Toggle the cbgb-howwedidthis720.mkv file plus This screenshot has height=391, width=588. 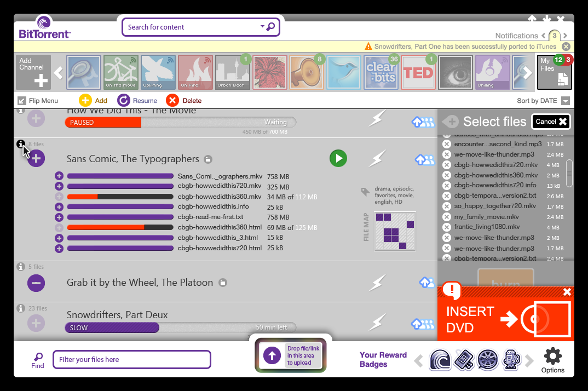click(59, 186)
